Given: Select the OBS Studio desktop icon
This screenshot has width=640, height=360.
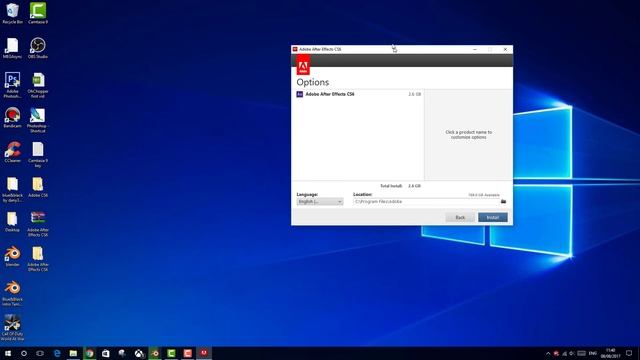Looking at the screenshot, I should 38,48.
